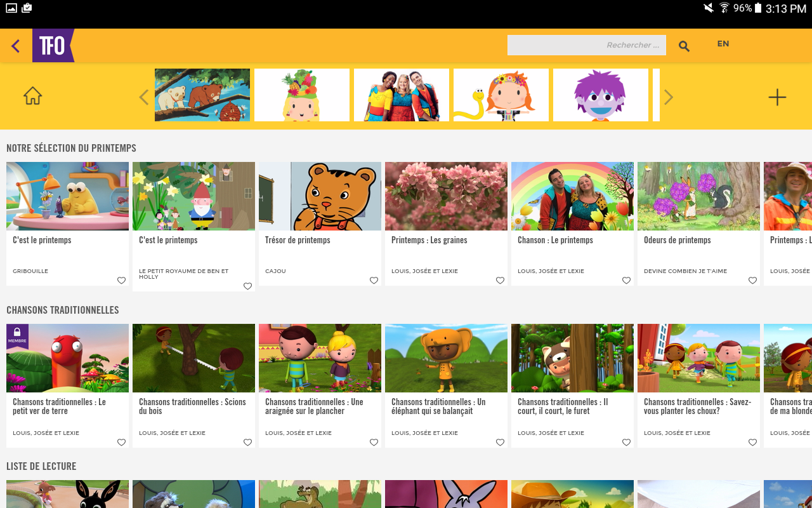This screenshot has width=812, height=508.
Task: Open the TFO logo home page
Action: point(53,46)
